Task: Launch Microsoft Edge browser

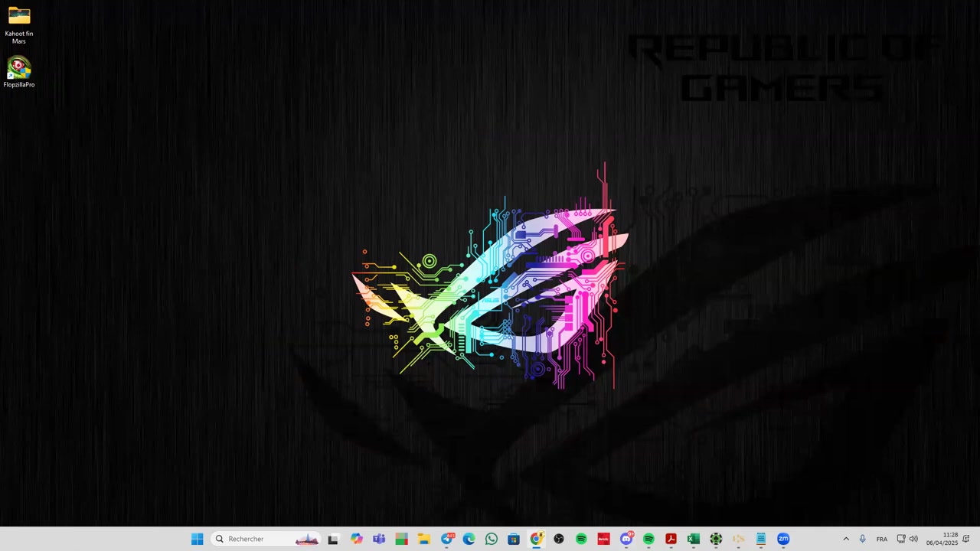Action: click(x=469, y=539)
